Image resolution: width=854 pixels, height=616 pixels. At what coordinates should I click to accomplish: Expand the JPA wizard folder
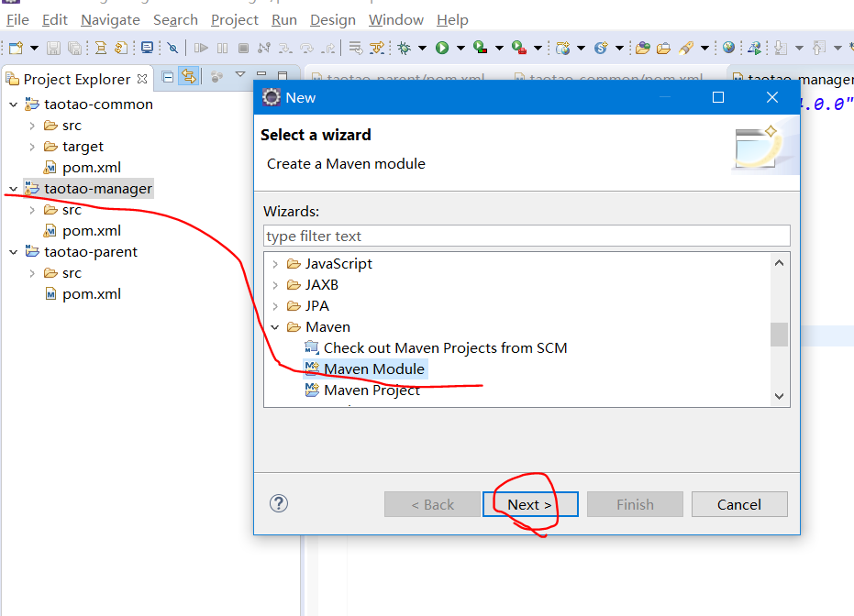click(x=275, y=306)
